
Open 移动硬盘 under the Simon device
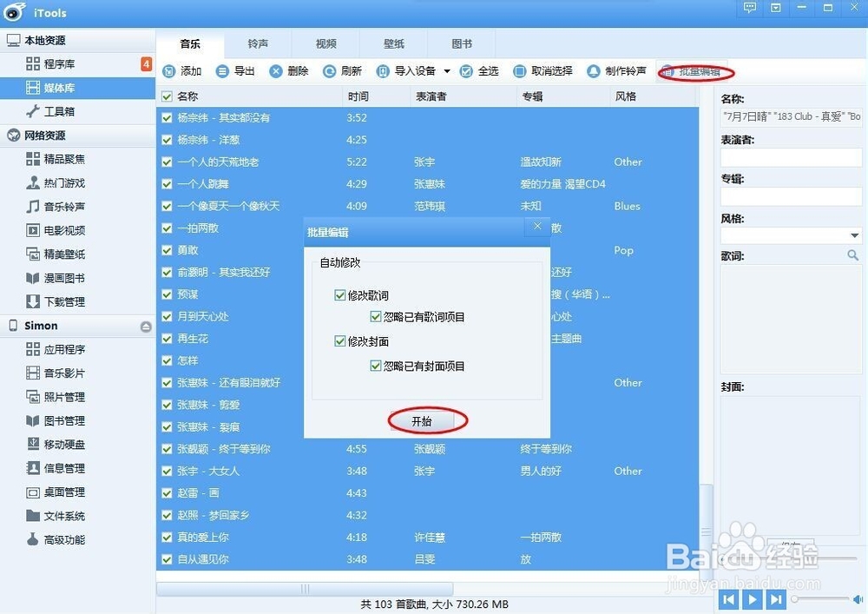coord(77,445)
